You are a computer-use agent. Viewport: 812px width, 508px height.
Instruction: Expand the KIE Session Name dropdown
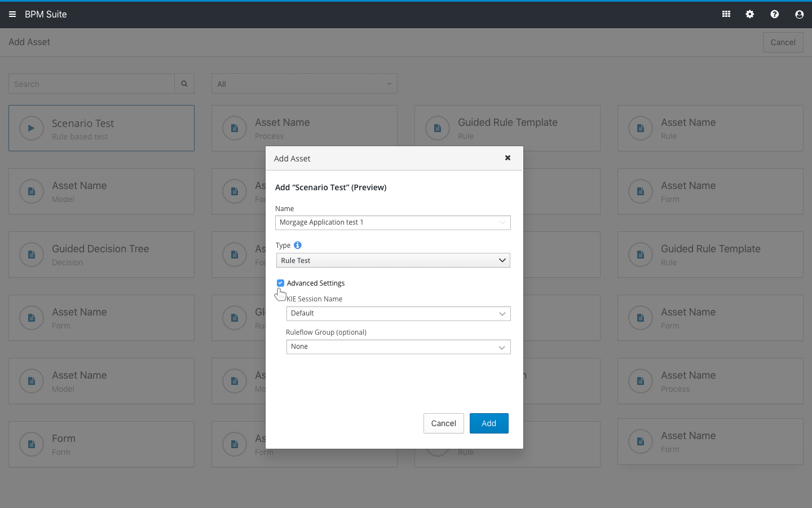(x=398, y=313)
